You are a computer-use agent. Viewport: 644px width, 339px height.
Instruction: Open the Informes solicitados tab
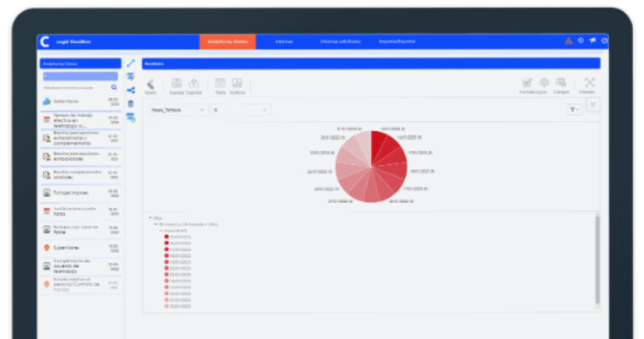point(340,41)
